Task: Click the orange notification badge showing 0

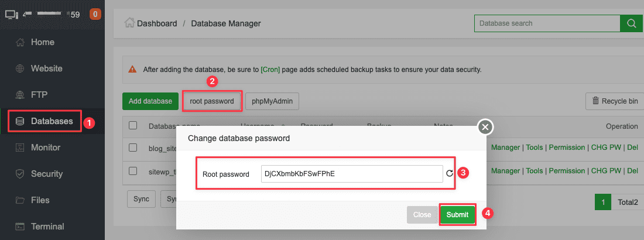Action: 95,15
